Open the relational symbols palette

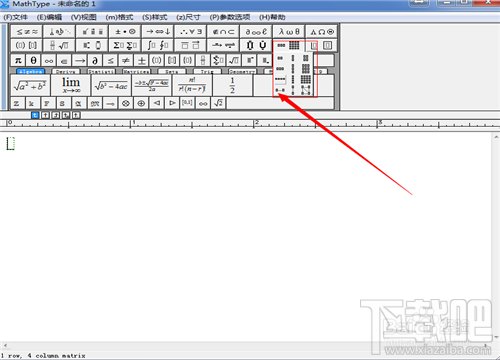coord(27,32)
